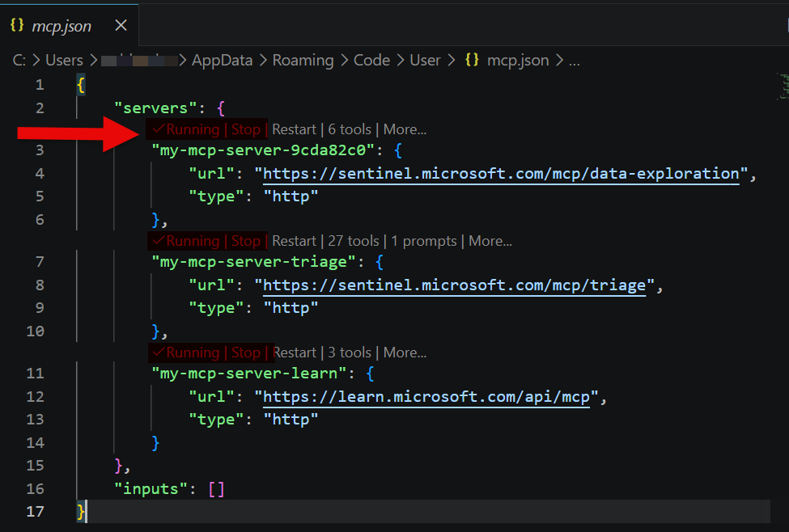Close the mcp.json editor tab
789x532 pixels.
point(121,26)
